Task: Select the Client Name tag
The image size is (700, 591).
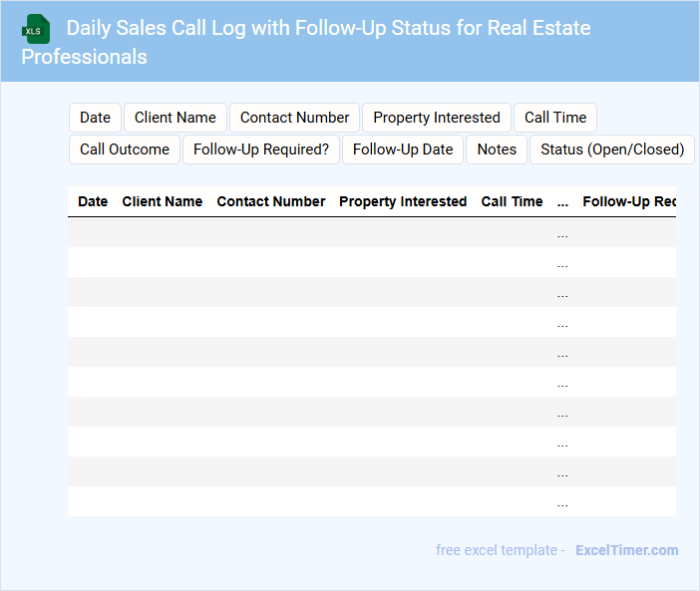Action: tap(175, 118)
